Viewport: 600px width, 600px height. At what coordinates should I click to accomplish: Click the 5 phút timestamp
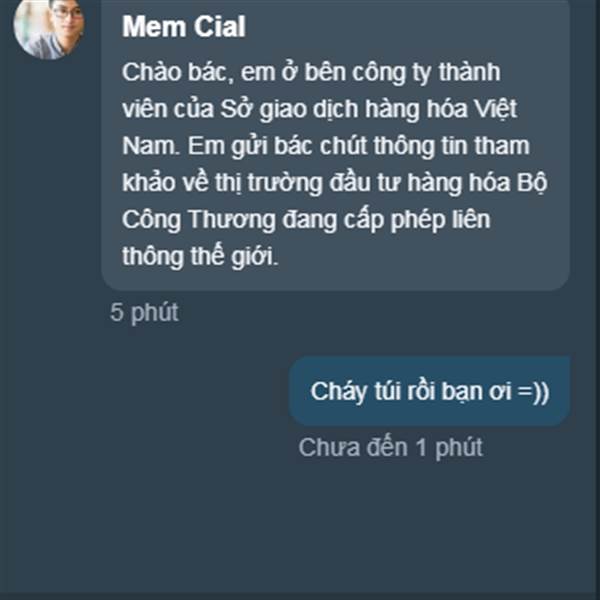tap(144, 313)
